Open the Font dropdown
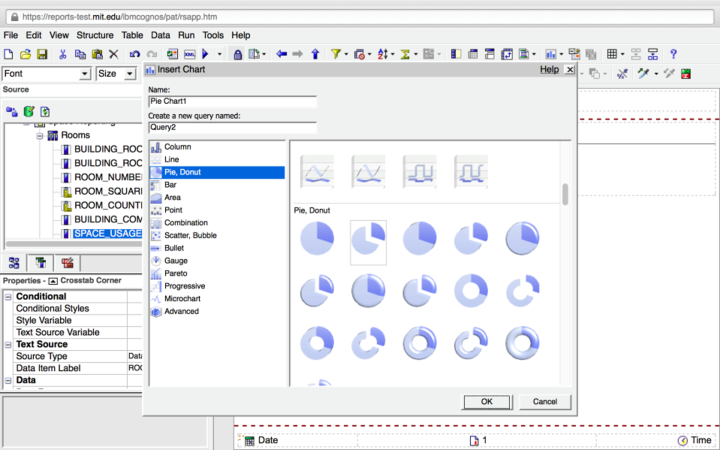Image resolution: width=720 pixels, height=450 pixels. point(85,74)
